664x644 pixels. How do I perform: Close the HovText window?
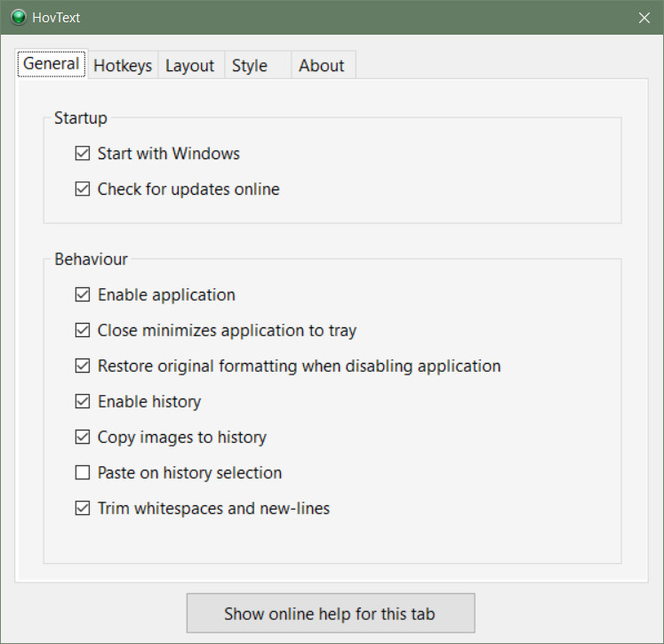[x=644, y=18]
